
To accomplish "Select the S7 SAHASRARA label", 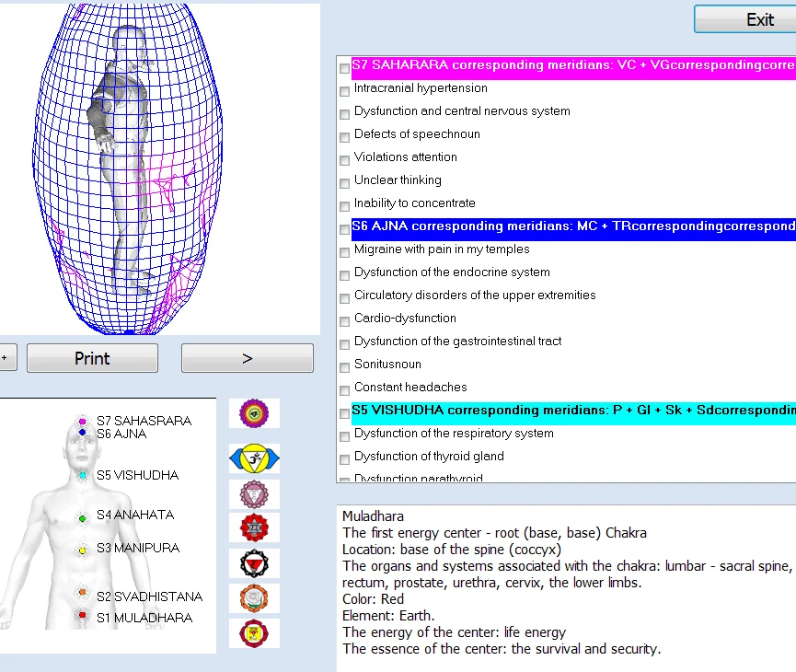I will pyautogui.click(x=144, y=421).
